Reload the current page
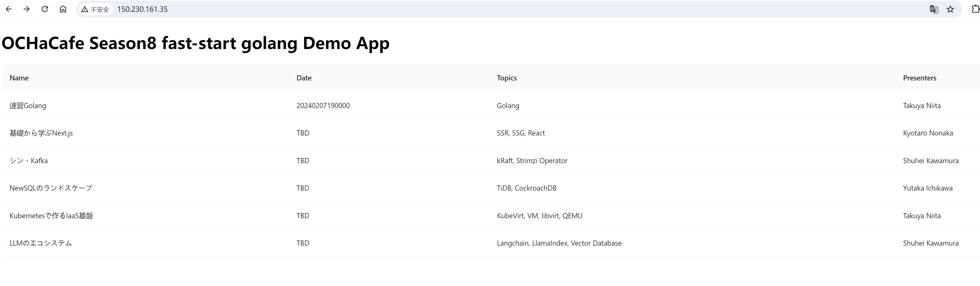Image resolution: width=980 pixels, height=286 pixels. tap(45, 9)
